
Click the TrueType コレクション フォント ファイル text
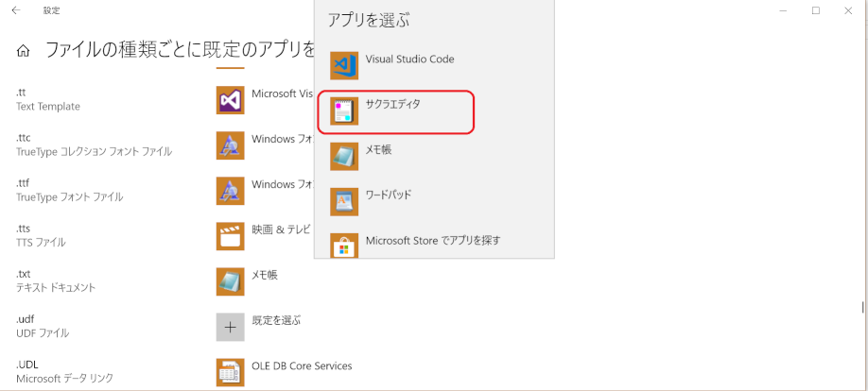95,151
